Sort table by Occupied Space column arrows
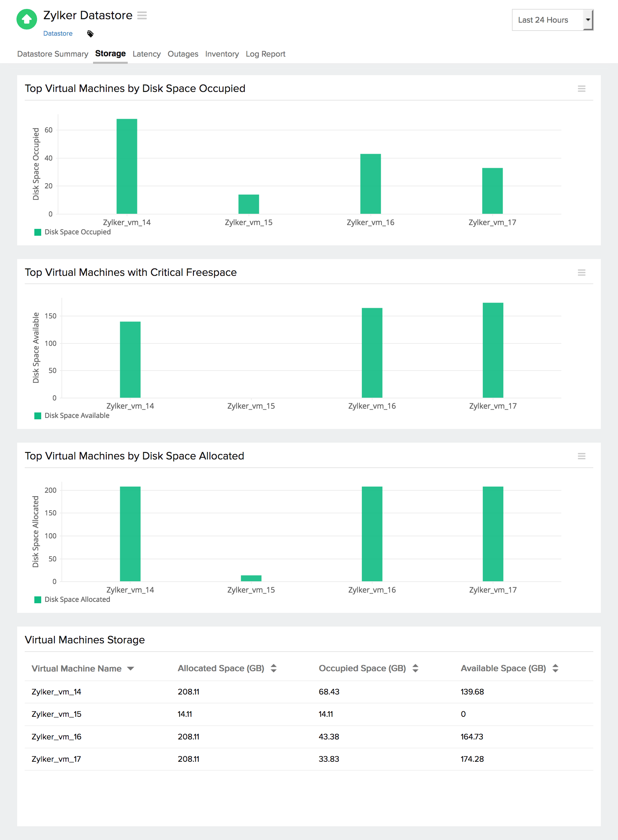618x840 pixels. point(415,668)
